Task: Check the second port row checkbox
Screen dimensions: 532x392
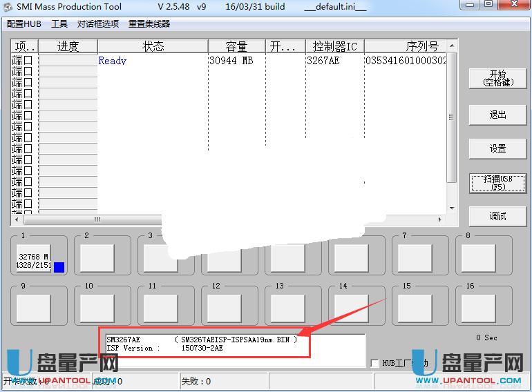Action: (28, 71)
